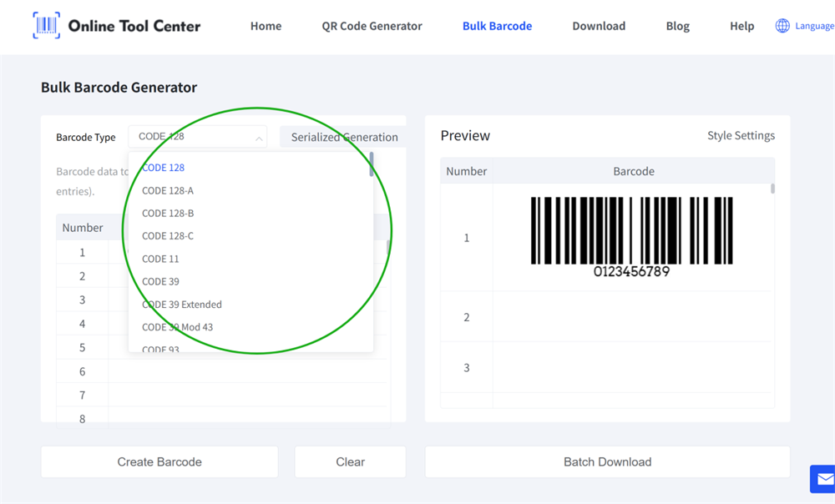
Task: Open the Help page
Action: (x=741, y=26)
